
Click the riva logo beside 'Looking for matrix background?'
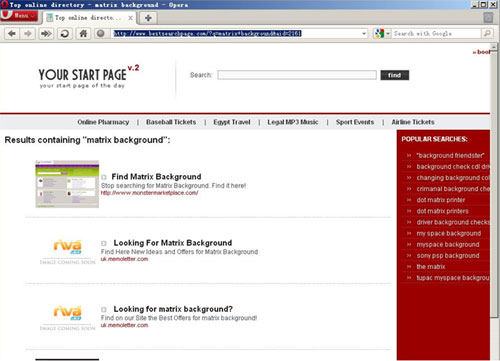68,313
